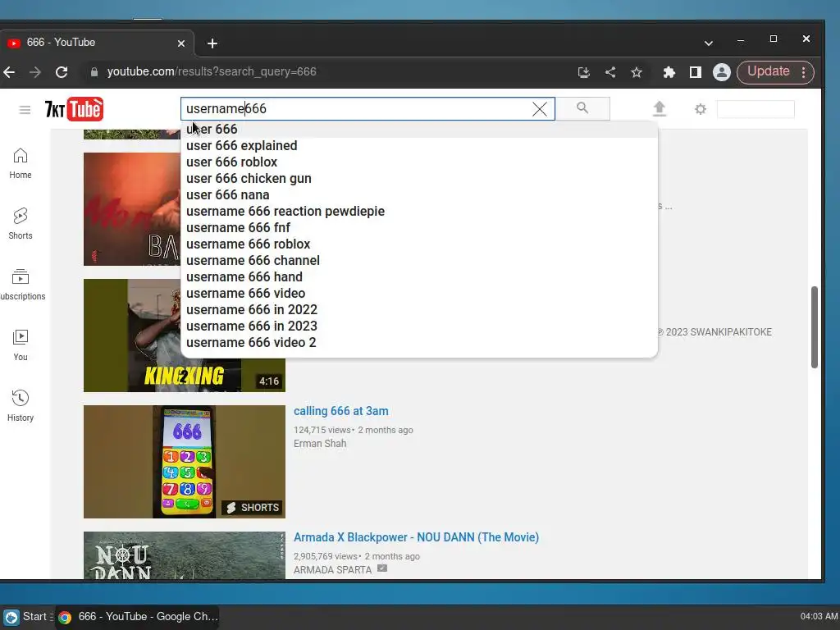Open the YouTube hamburger guide menu
Viewport: 840px width, 630px height.
(25, 110)
